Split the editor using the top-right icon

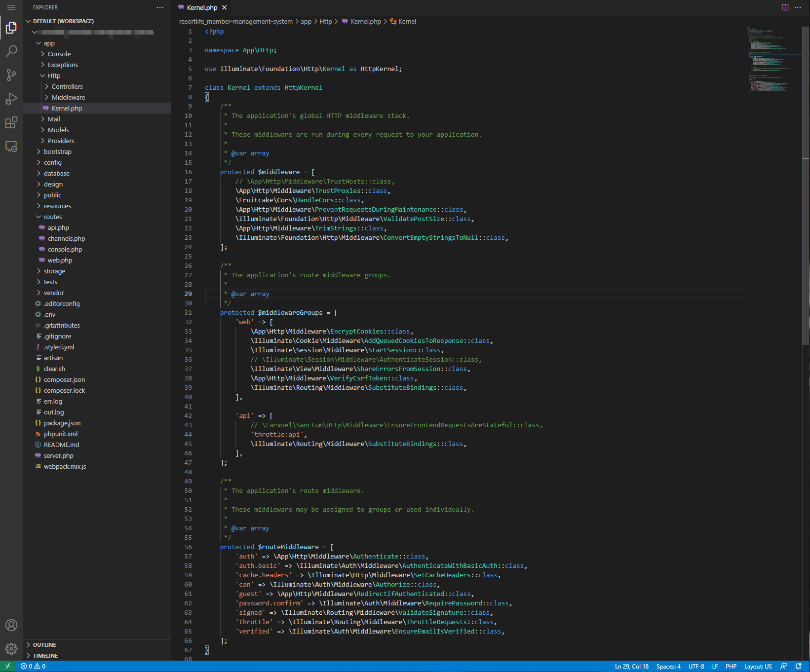coord(785,7)
